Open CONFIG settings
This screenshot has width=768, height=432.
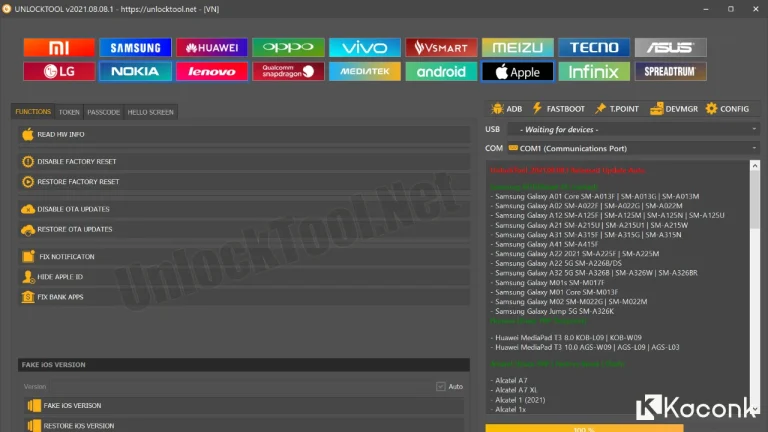click(x=727, y=109)
